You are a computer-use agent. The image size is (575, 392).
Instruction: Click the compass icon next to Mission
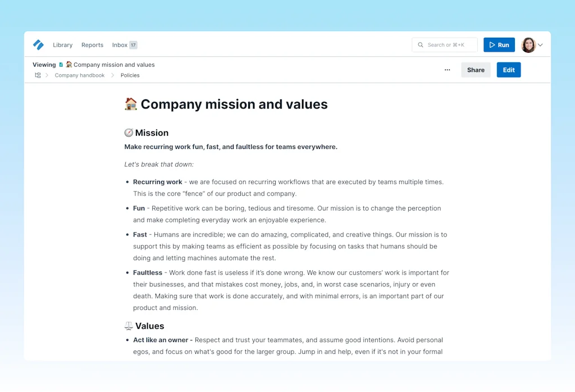tap(129, 133)
